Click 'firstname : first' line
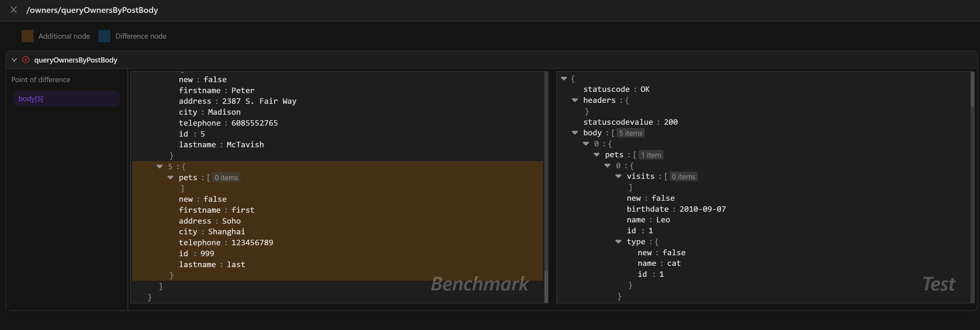This screenshot has height=330, width=980. 217,210
